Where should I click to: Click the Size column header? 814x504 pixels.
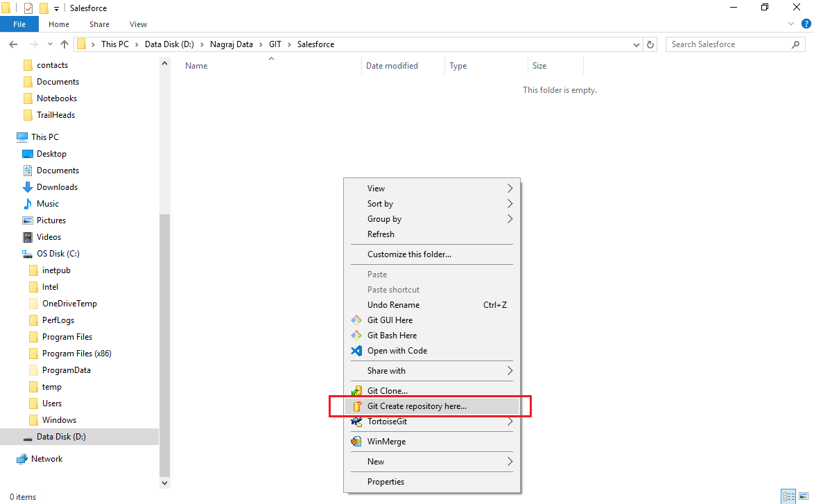point(555,66)
